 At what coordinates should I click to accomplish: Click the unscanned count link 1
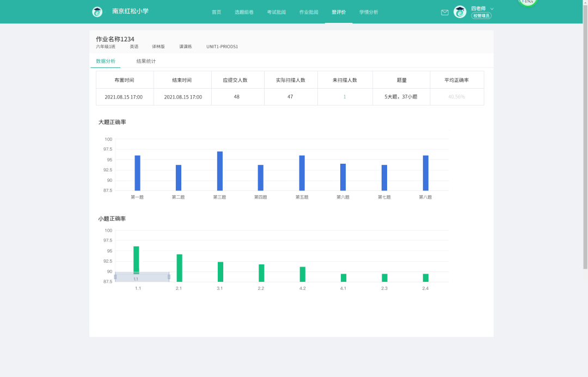pyautogui.click(x=345, y=97)
